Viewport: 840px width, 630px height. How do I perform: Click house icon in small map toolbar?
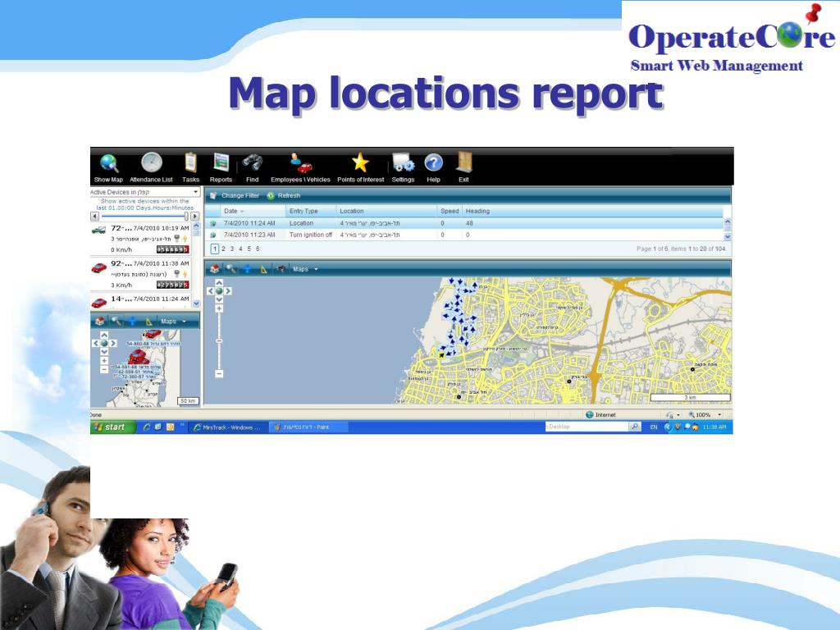tap(99, 322)
